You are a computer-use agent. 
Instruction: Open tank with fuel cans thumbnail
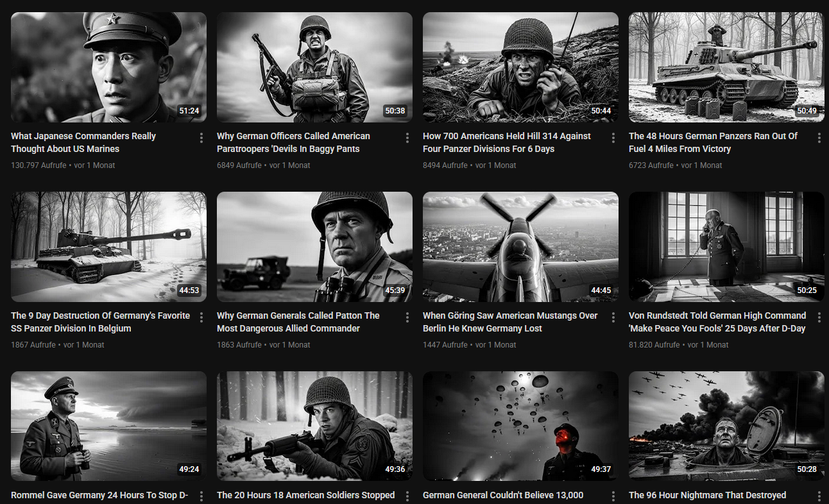point(726,67)
